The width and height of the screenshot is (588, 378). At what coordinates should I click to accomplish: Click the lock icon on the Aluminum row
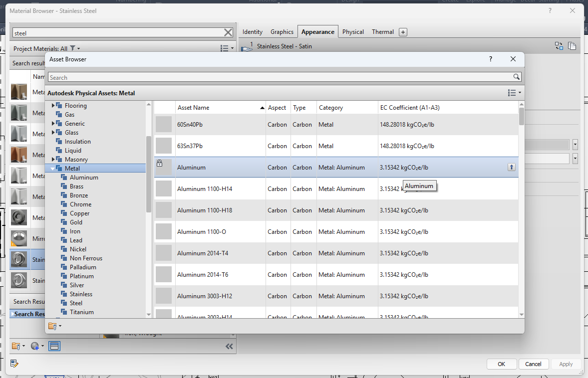160,164
